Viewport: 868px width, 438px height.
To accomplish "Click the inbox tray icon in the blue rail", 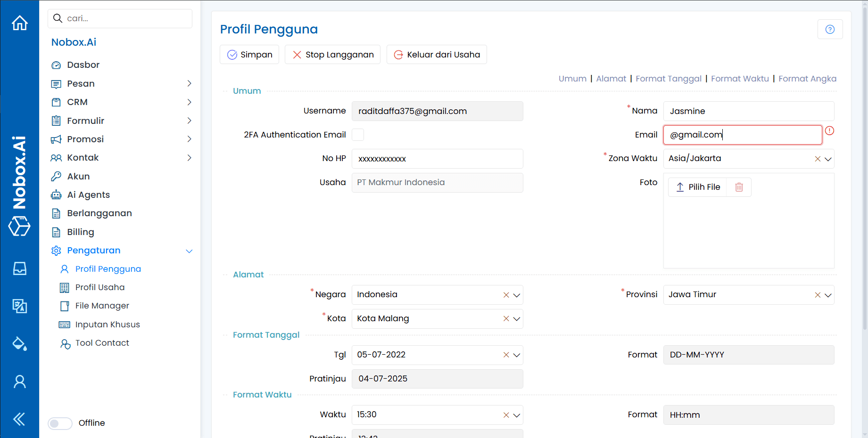I will pyautogui.click(x=19, y=268).
